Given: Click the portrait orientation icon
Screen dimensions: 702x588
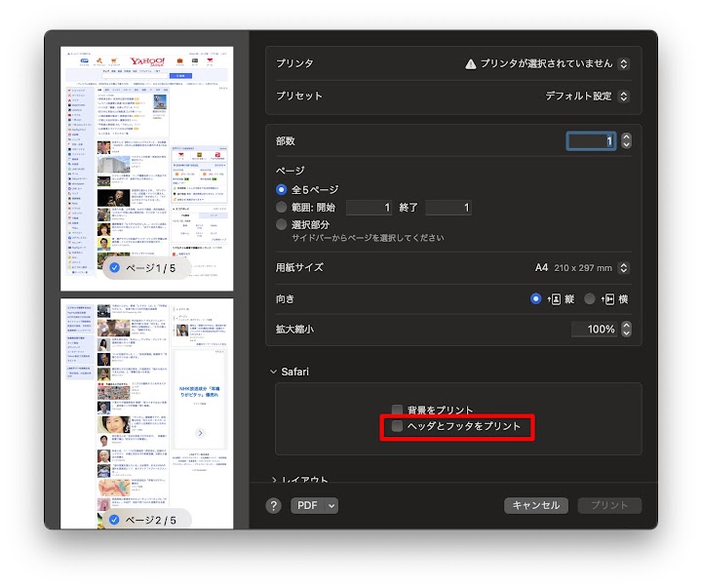Looking at the screenshot, I should pyautogui.click(x=554, y=299).
